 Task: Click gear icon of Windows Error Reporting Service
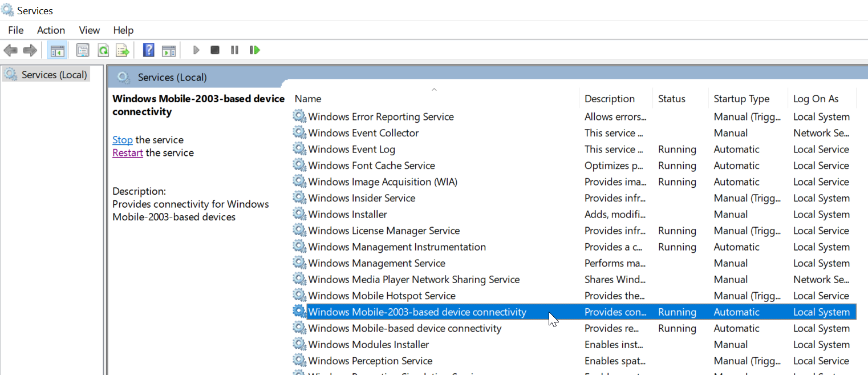pos(299,116)
